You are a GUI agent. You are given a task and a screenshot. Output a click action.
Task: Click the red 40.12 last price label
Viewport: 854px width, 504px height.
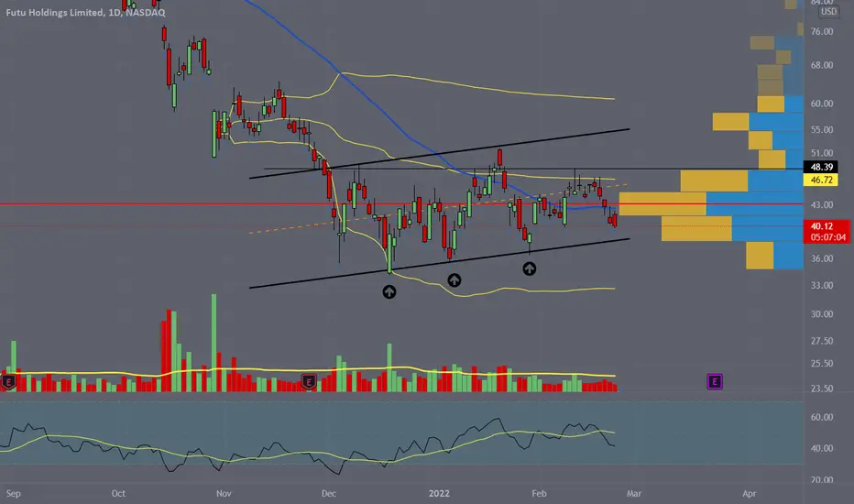(x=822, y=226)
